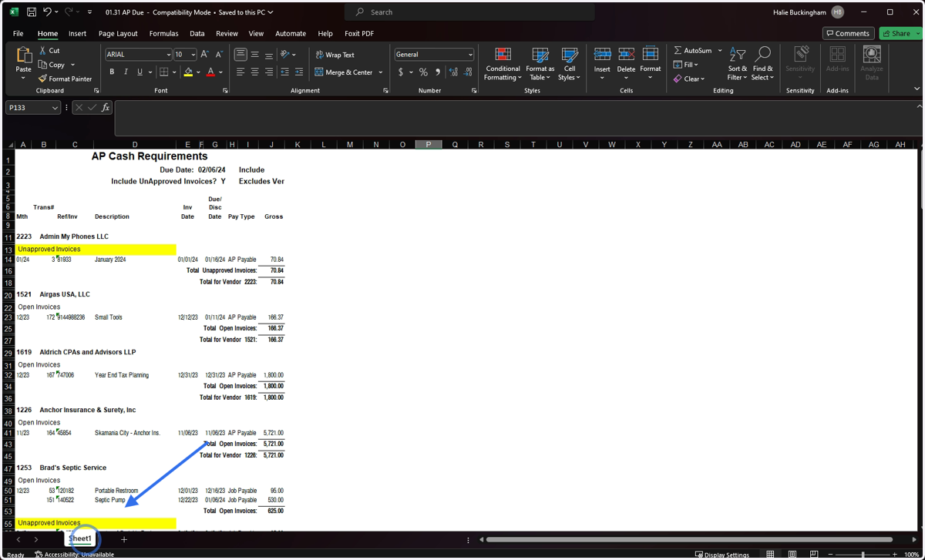
Task: Open the General number format dropdown
Action: tap(470, 55)
